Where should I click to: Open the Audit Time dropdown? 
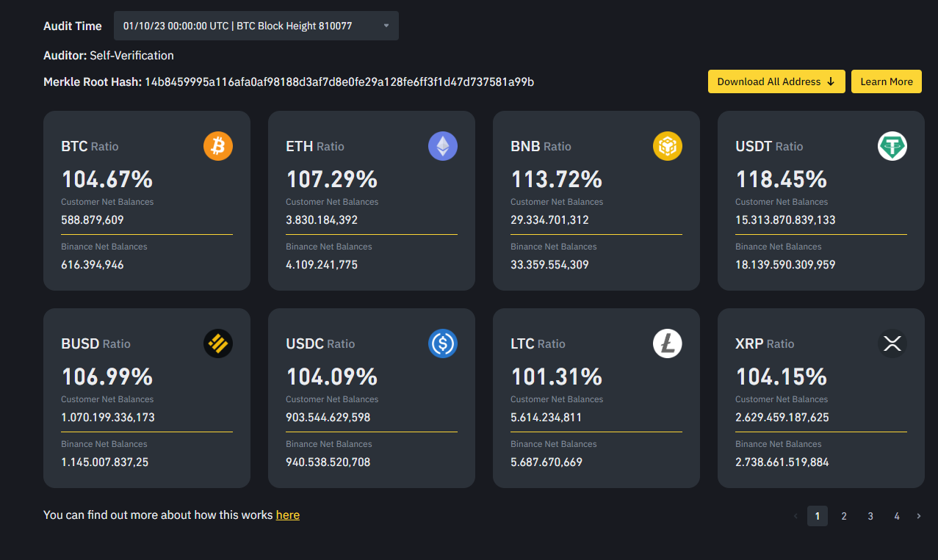(256, 26)
